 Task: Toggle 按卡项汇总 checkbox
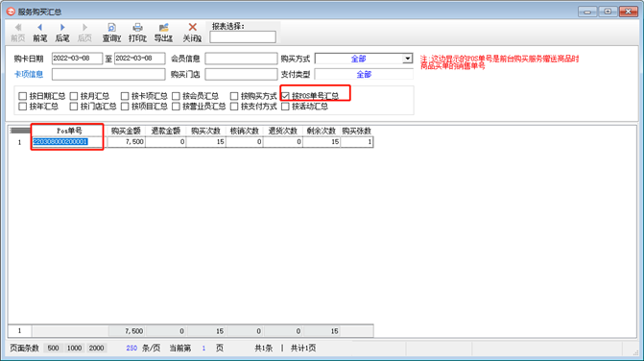(x=125, y=96)
